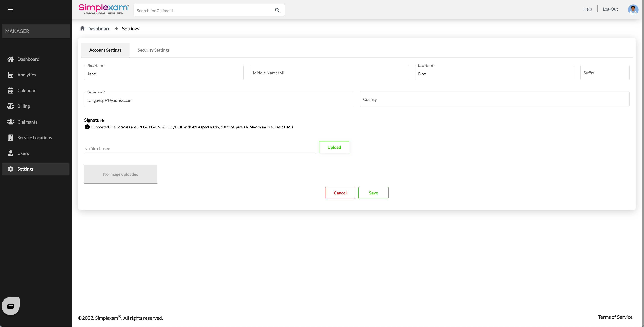Click the red Cancel button

point(340,193)
